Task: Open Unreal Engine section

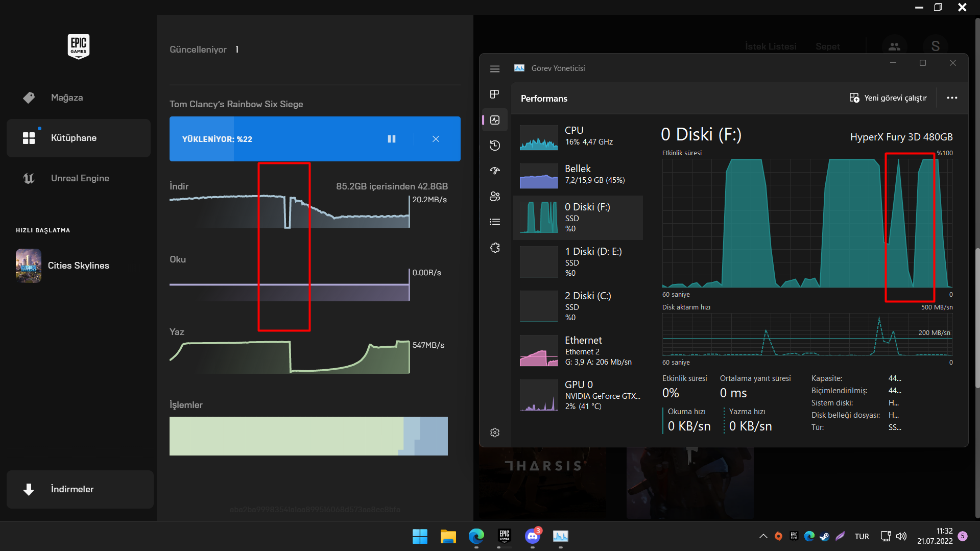Action: coord(79,178)
